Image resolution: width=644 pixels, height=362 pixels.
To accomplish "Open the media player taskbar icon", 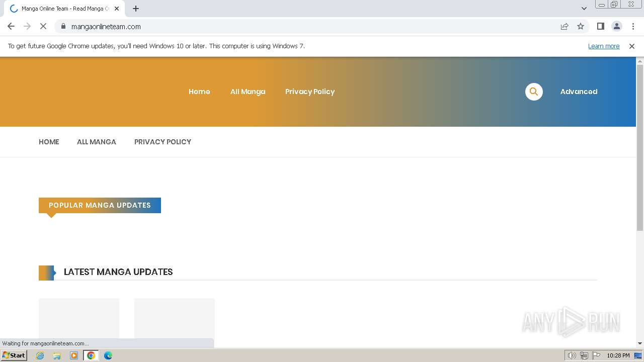I will pyautogui.click(x=74, y=355).
